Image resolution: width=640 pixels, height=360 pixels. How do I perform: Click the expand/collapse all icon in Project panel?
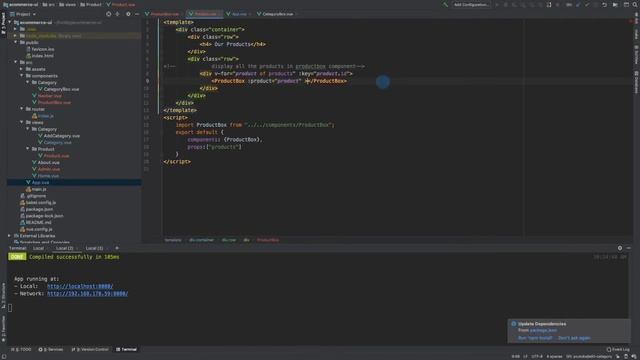point(118,14)
